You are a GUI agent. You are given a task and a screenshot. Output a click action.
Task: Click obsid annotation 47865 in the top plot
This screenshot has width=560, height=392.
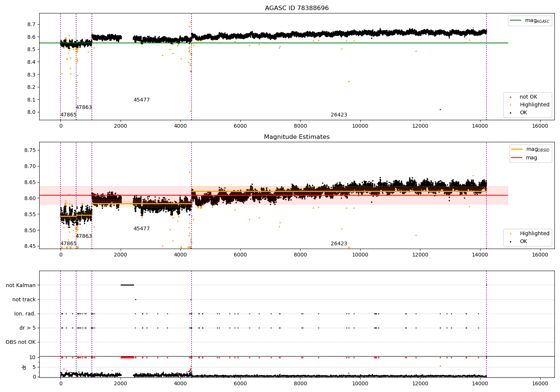(x=68, y=115)
